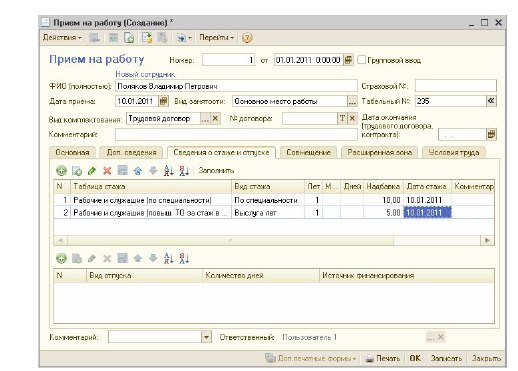Click the стаж table horizontal scrollbar left arrow

tap(60, 240)
